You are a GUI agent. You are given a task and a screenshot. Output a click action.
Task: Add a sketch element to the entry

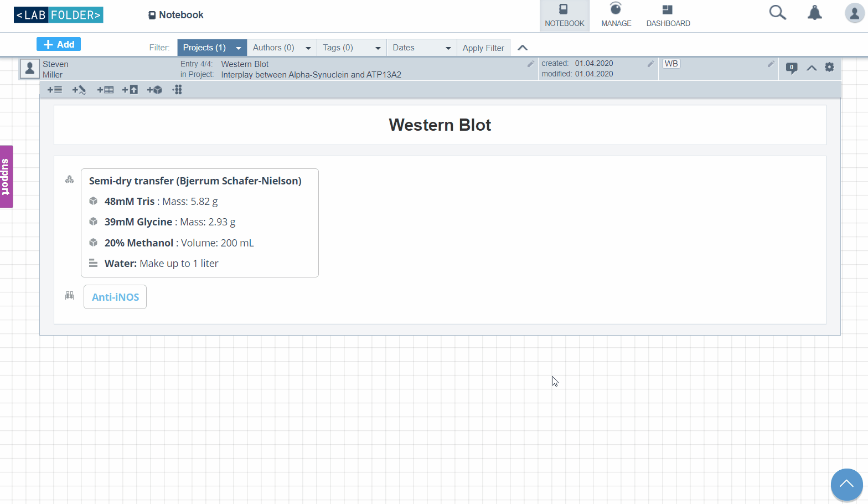(x=79, y=90)
